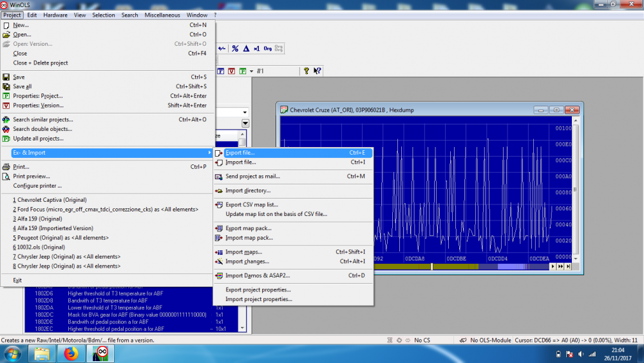
Task: Open Firefox from taskbar
Action: (x=71, y=354)
